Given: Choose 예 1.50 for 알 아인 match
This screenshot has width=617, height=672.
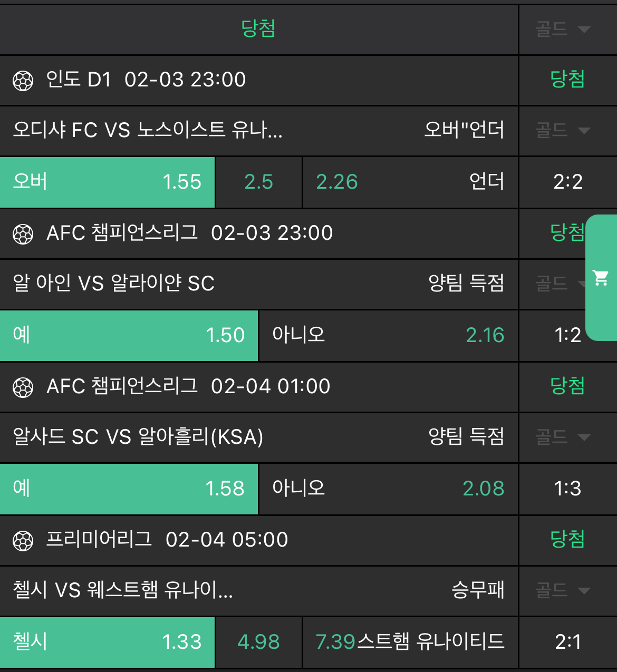Looking at the screenshot, I should pyautogui.click(x=129, y=335).
